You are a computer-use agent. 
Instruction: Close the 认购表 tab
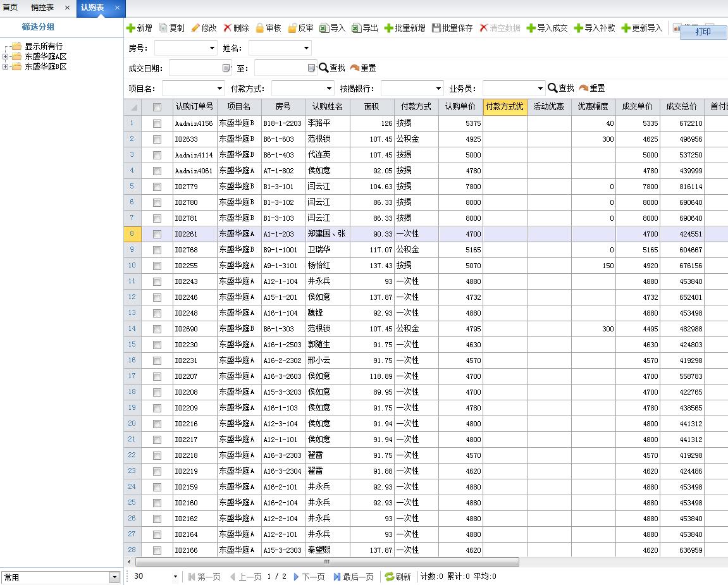(118, 8)
